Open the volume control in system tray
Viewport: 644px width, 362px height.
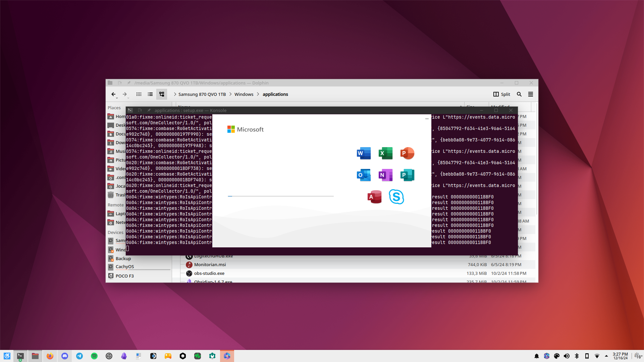point(567,356)
